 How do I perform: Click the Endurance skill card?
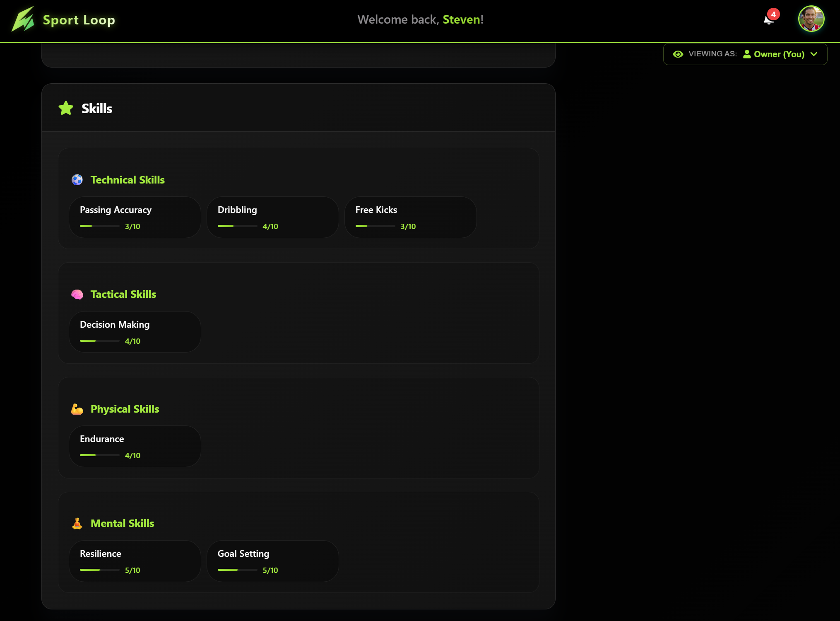135,446
